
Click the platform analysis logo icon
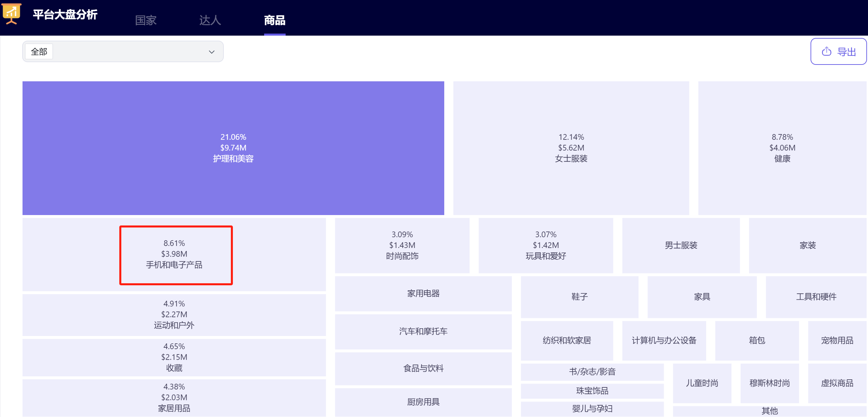tap(11, 13)
